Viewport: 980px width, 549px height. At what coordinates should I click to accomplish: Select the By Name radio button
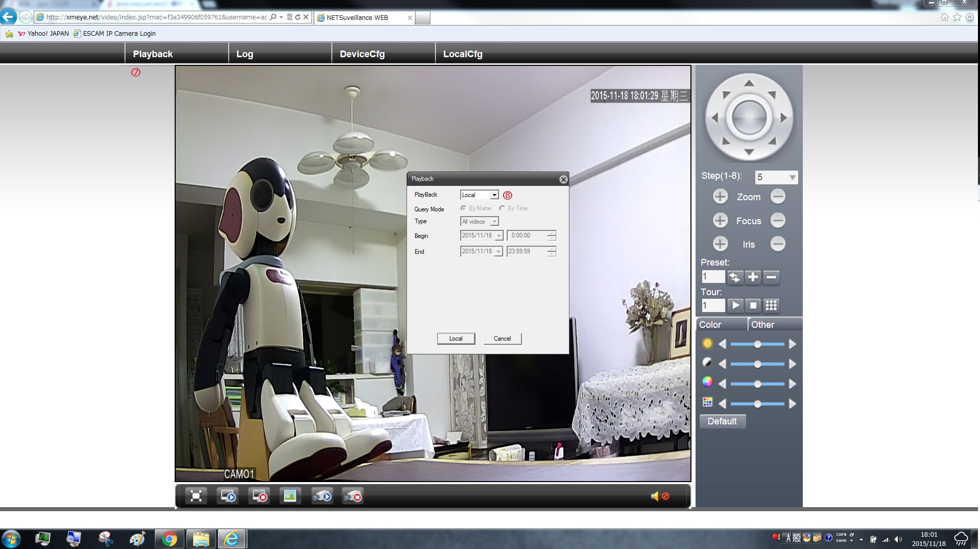click(x=463, y=208)
